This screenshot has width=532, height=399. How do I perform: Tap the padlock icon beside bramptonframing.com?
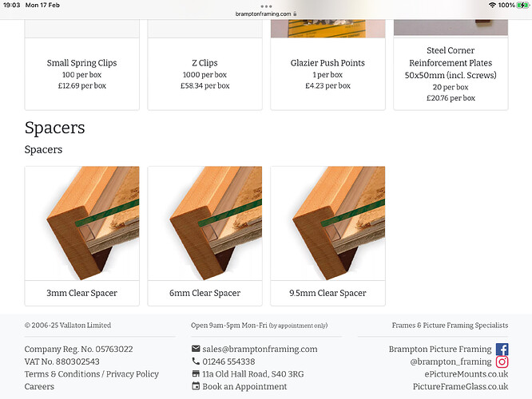pos(295,14)
